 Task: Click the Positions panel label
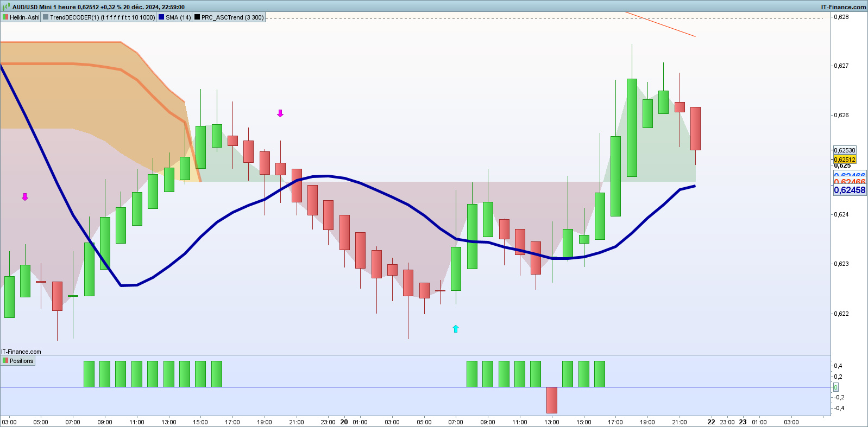(x=21, y=361)
